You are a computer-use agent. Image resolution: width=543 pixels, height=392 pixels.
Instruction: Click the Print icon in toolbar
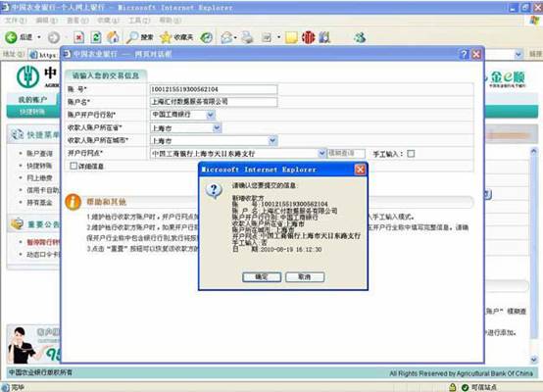247,37
